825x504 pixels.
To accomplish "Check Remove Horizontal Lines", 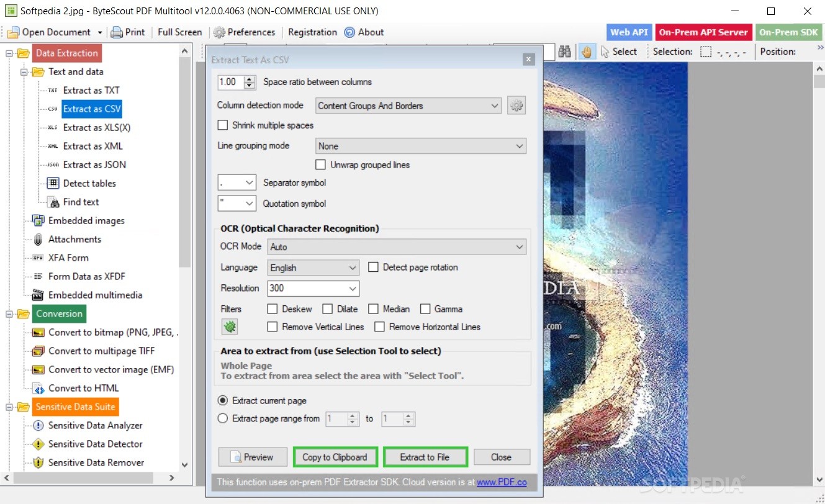I will pos(379,327).
